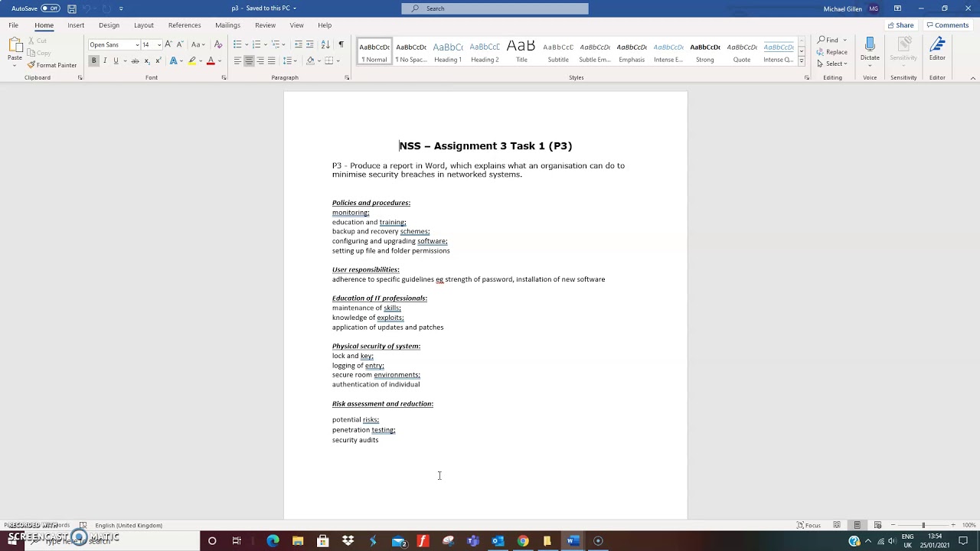The image size is (980, 551).
Task: Toggle Show/Hide paragraph marks
Action: click(x=341, y=44)
